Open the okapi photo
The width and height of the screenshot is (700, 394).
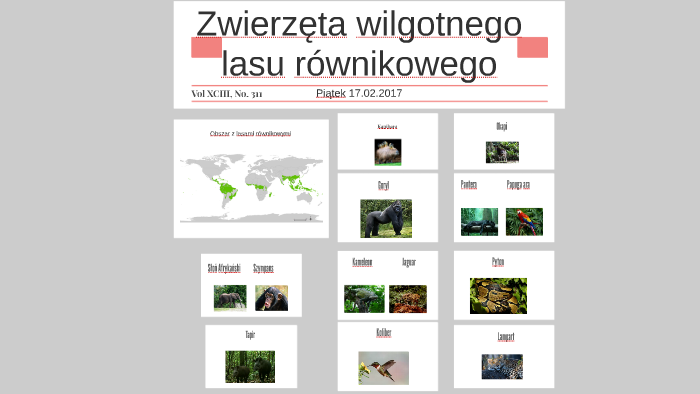click(x=502, y=152)
